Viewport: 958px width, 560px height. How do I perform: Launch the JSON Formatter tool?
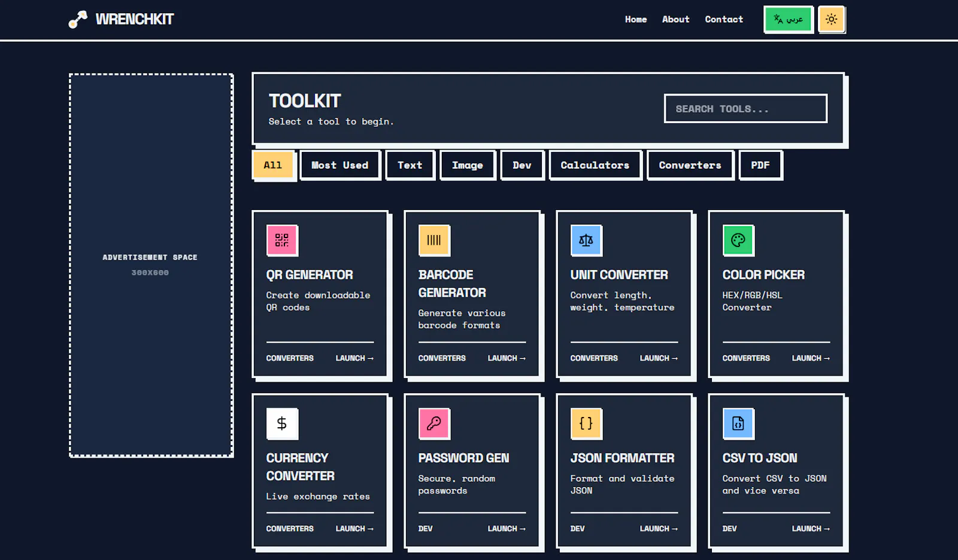659,528
